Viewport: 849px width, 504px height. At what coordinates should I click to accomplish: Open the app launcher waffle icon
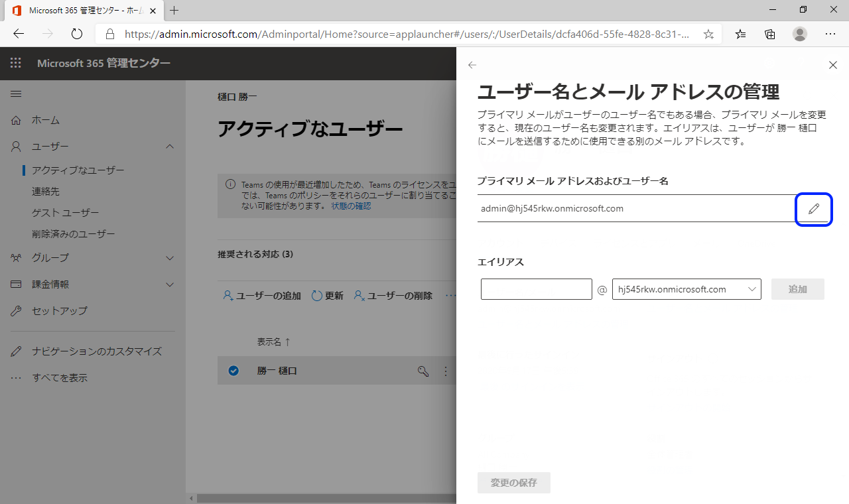[x=16, y=64]
